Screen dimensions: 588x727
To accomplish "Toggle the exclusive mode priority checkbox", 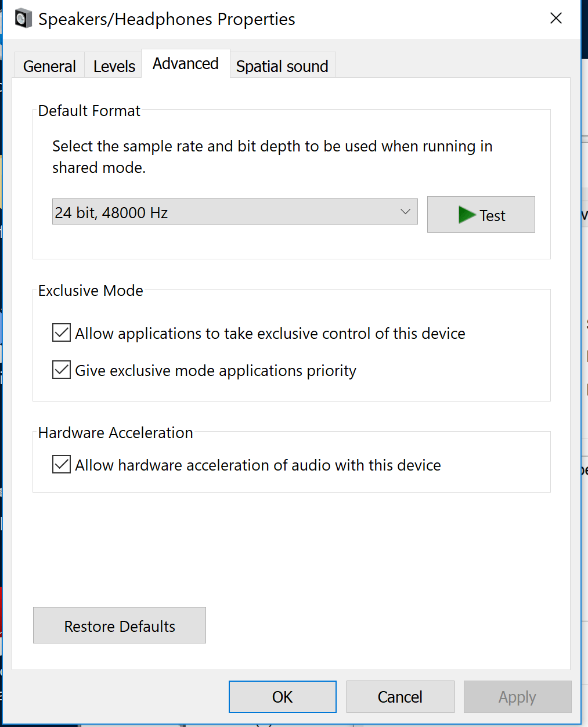I will coord(62,370).
